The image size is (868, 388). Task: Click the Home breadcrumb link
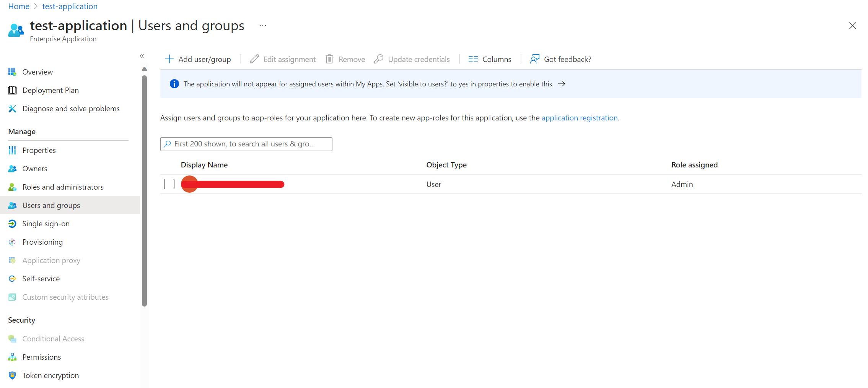(19, 6)
